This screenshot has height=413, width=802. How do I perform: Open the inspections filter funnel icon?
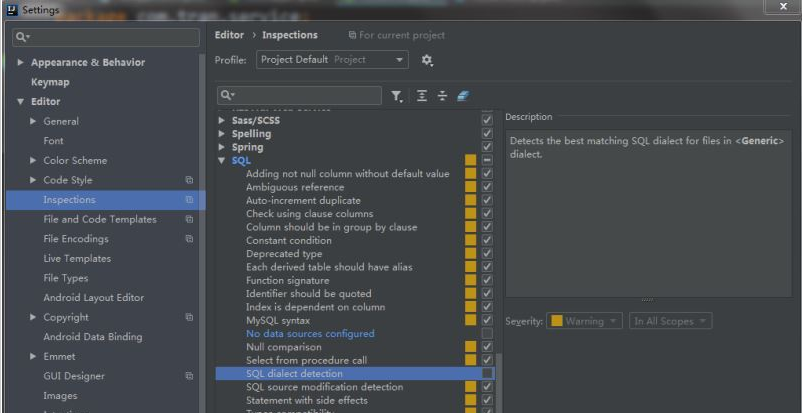click(396, 96)
